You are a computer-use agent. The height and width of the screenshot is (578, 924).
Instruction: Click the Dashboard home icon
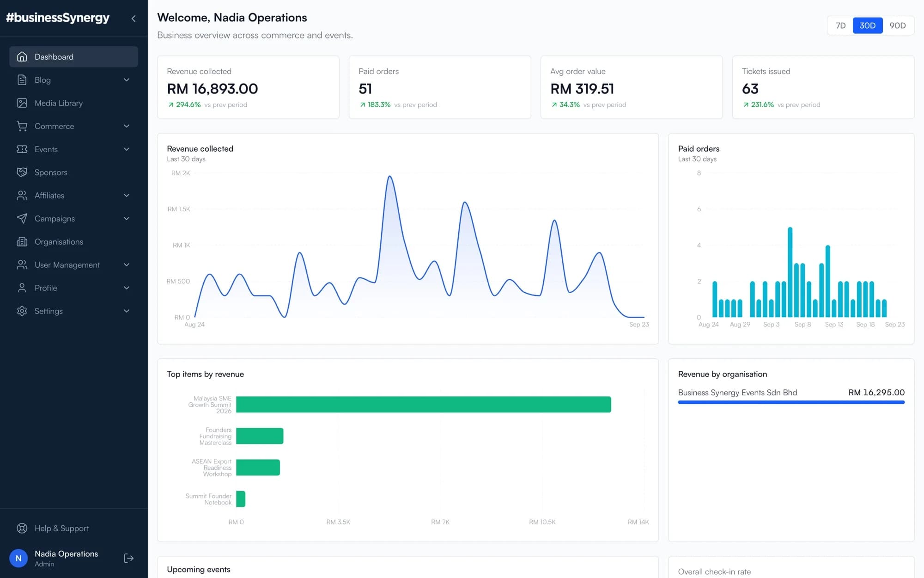click(22, 56)
